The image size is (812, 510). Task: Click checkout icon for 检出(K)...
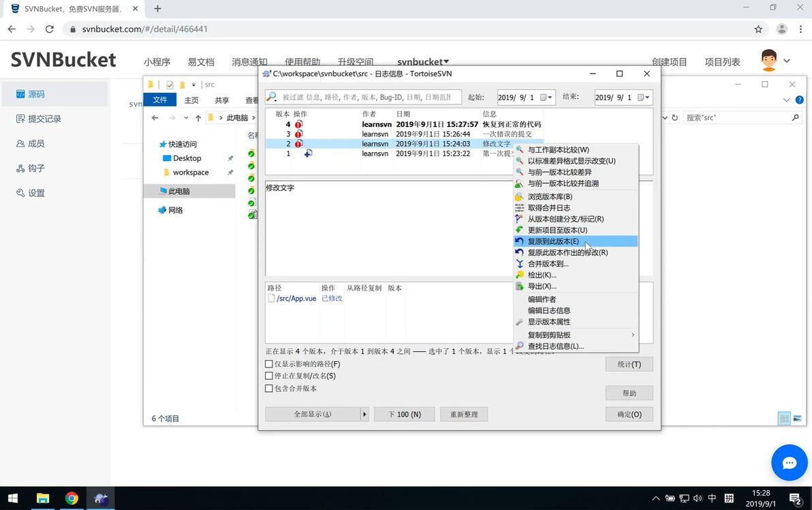(519, 275)
